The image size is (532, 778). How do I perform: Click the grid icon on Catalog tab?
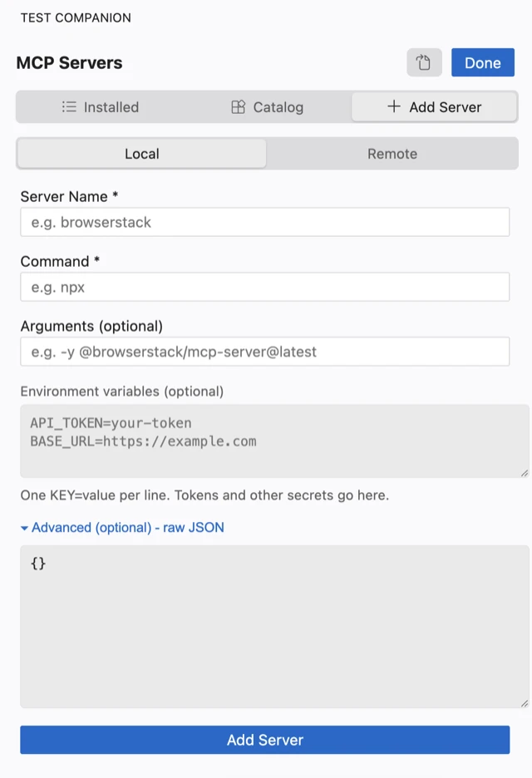click(239, 106)
